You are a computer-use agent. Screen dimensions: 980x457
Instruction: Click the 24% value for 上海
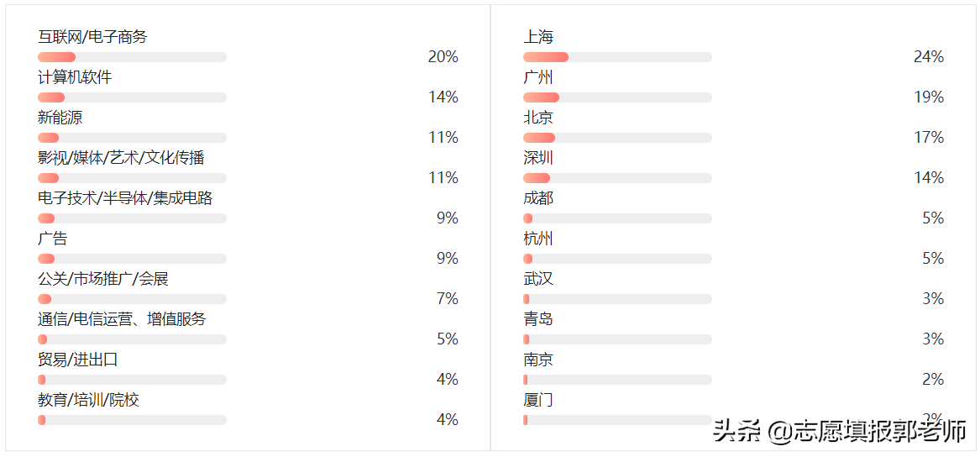[929, 57]
